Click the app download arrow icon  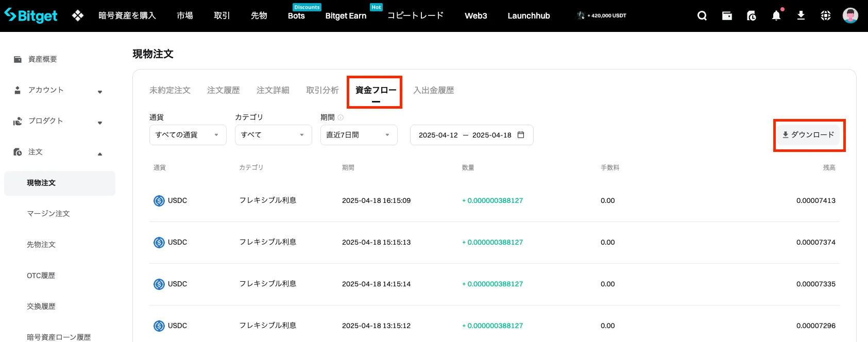pos(801,15)
